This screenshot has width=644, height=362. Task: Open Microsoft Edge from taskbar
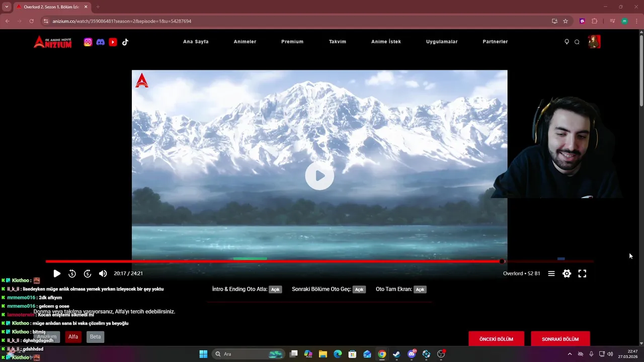[338, 354]
